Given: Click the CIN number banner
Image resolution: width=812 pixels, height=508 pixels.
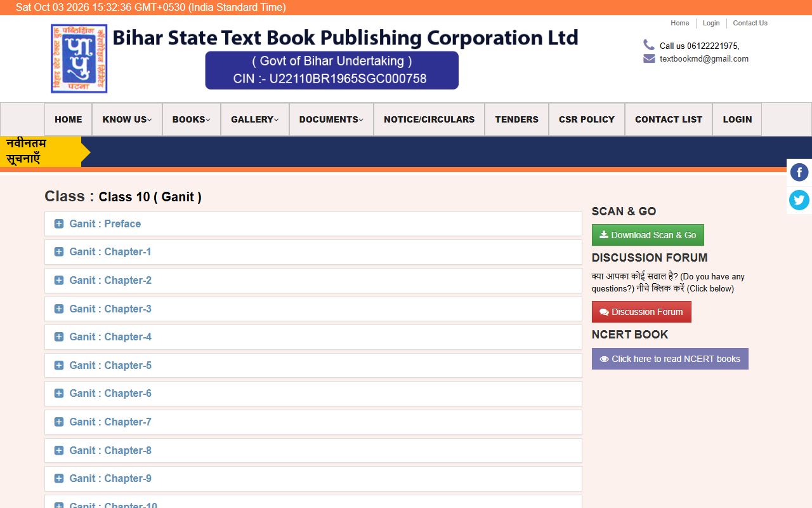Looking at the screenshot, I should point(332,70).
